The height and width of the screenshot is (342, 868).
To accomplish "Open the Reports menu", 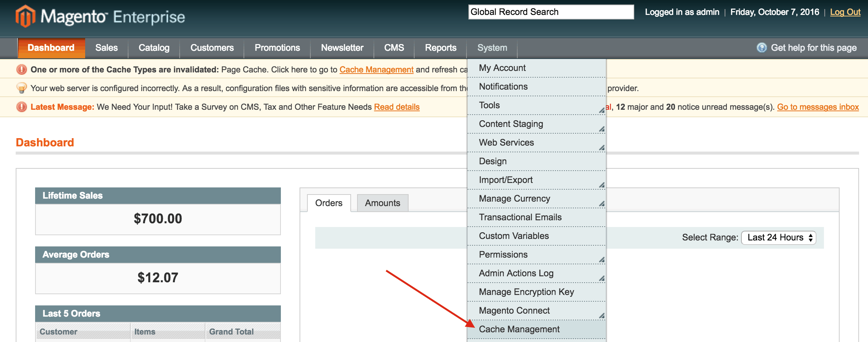I will (440, 48).
